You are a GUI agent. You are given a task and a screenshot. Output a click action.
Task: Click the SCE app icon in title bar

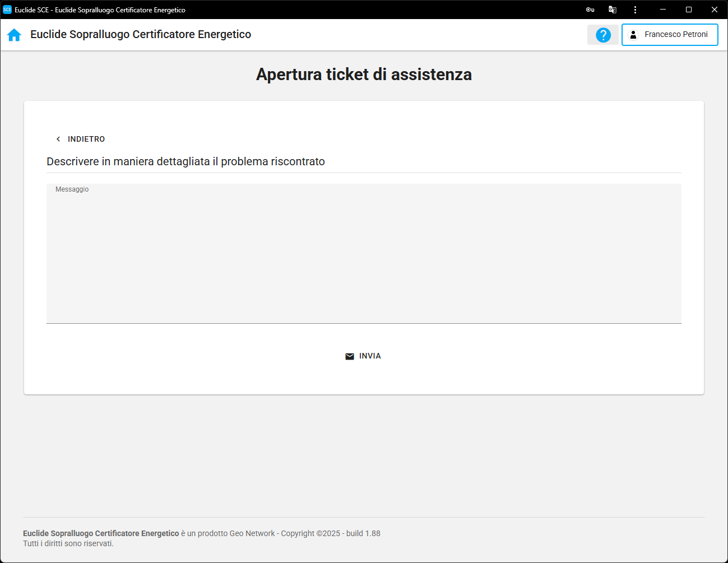point(7,10)
